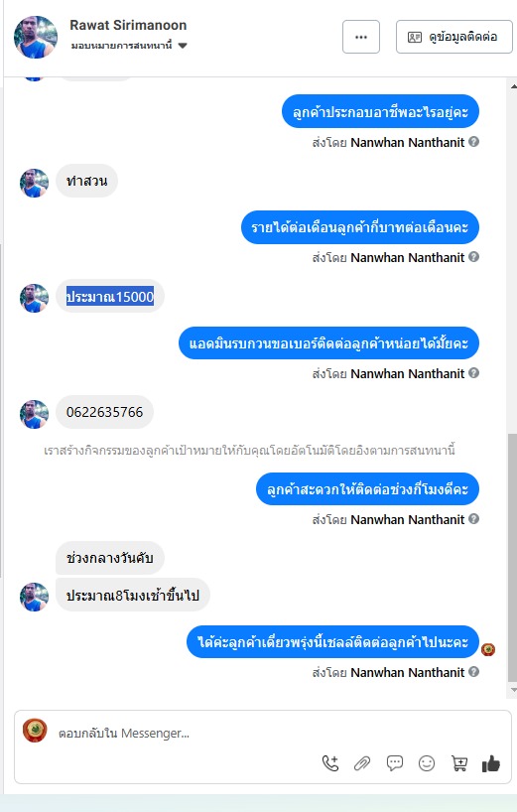Click the vertical scrollbar thumb
The width and height of the screenshot is (517, 812).
point(513,557)
